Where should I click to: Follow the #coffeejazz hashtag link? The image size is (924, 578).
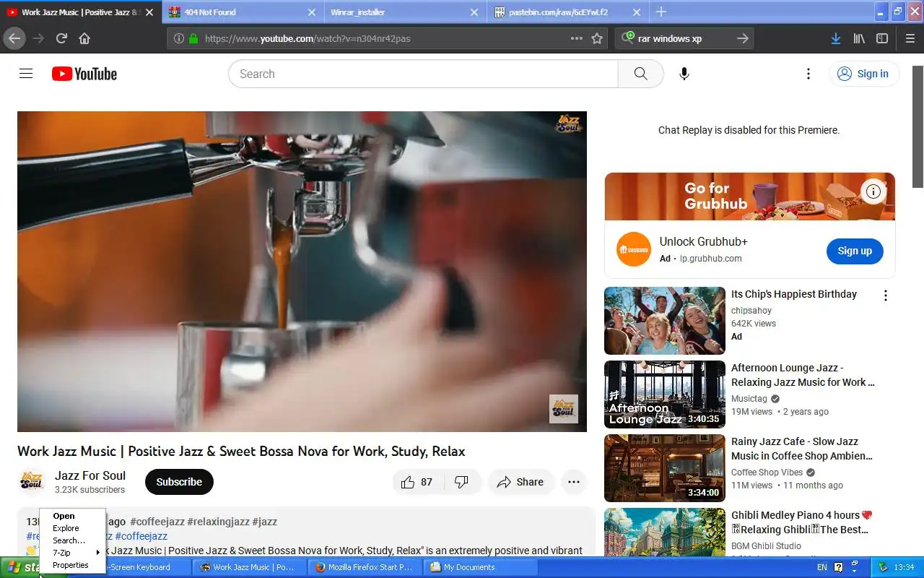coord(157,522)
